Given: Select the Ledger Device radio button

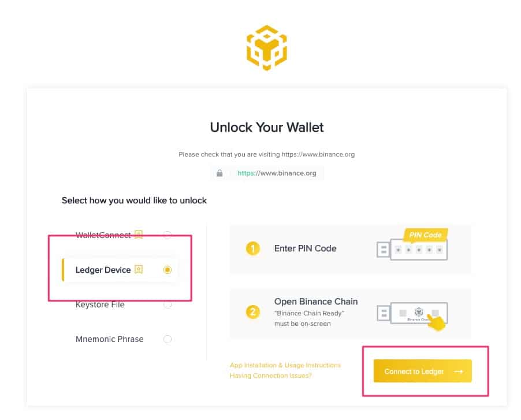Looking at the screenshot, I should 168,270.
